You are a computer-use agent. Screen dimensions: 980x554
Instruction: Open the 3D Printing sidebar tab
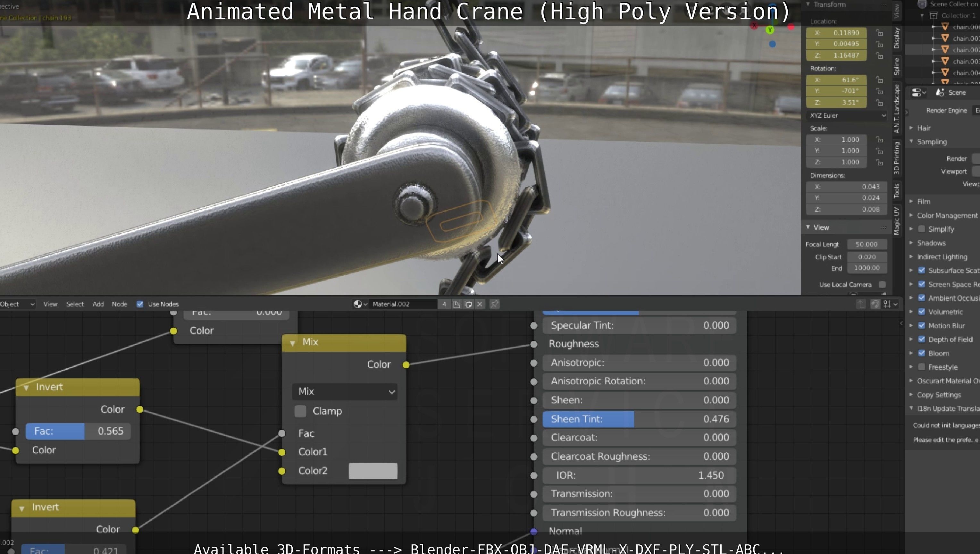tap(897, 158)
